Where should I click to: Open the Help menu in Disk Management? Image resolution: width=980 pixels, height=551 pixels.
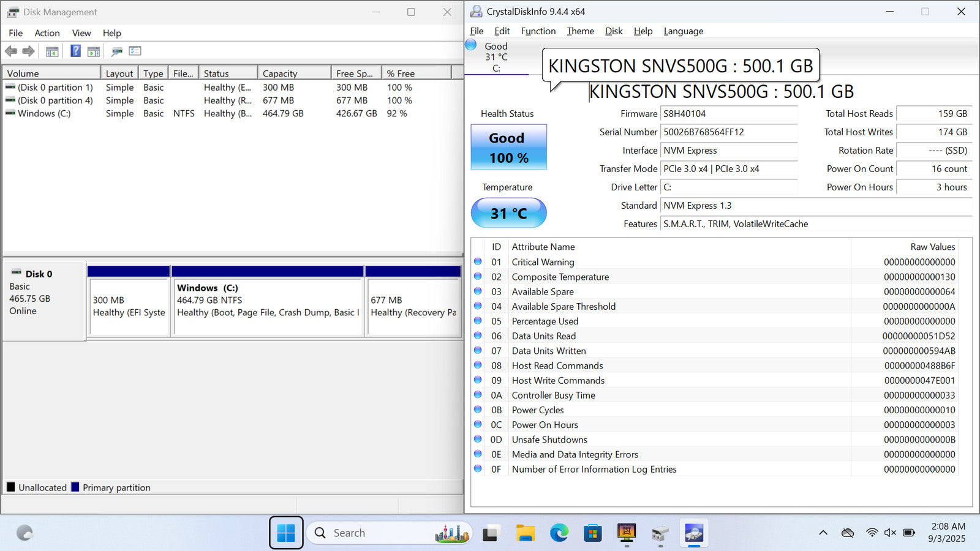tap(111, 33)
